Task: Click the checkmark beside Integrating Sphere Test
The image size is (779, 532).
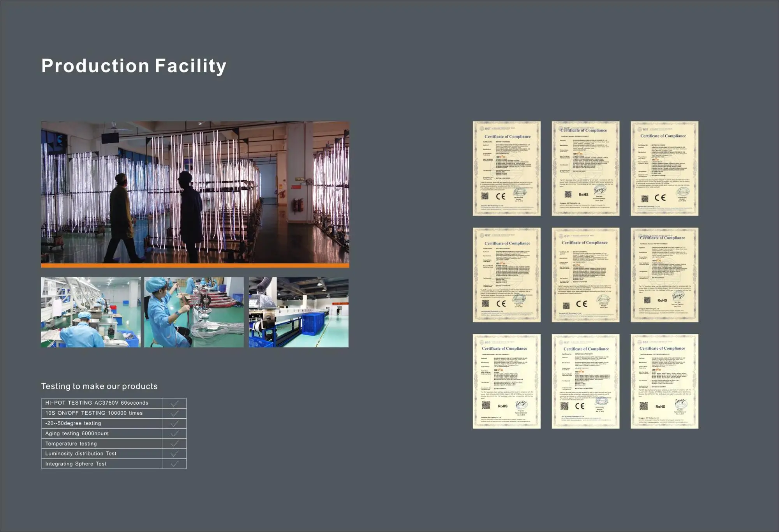Action: 174,464
